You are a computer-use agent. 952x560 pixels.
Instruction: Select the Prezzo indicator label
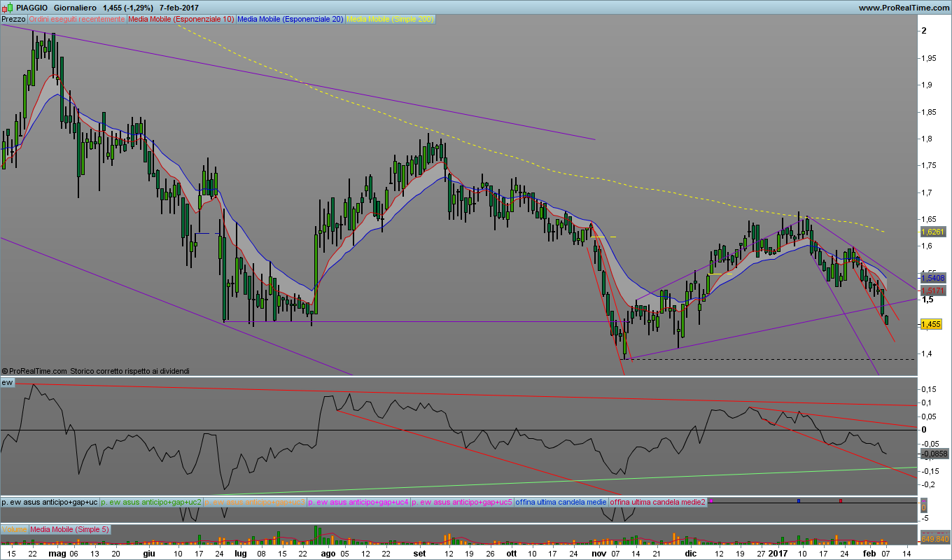(x=14, y=20)
